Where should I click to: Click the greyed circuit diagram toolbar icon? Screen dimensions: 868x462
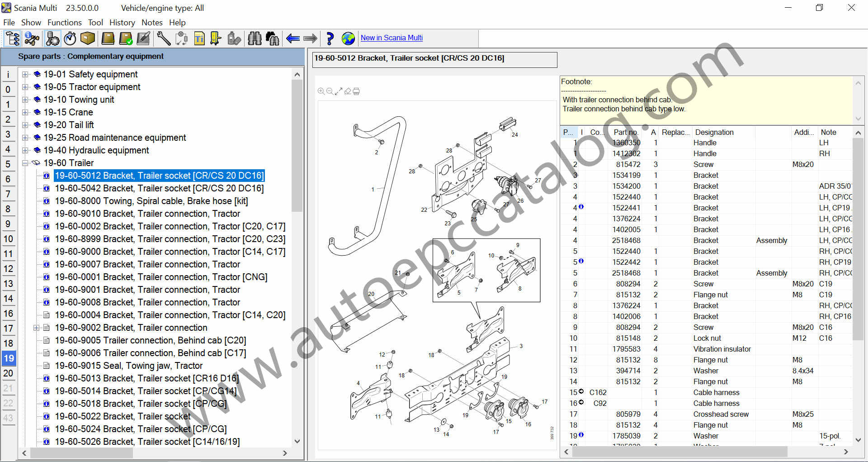(182, 38)
